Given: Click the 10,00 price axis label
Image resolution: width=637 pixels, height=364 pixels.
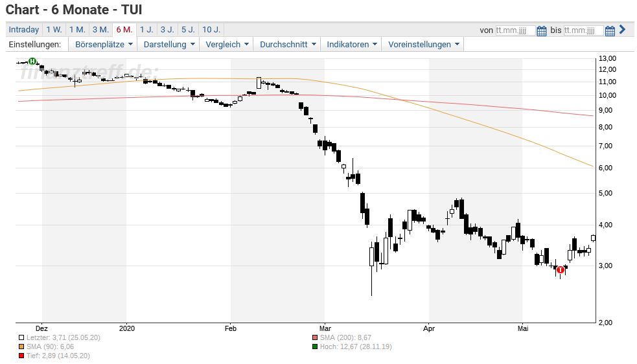Looking at the screenshot, I should pyautogui.click(x=607, y=95).
